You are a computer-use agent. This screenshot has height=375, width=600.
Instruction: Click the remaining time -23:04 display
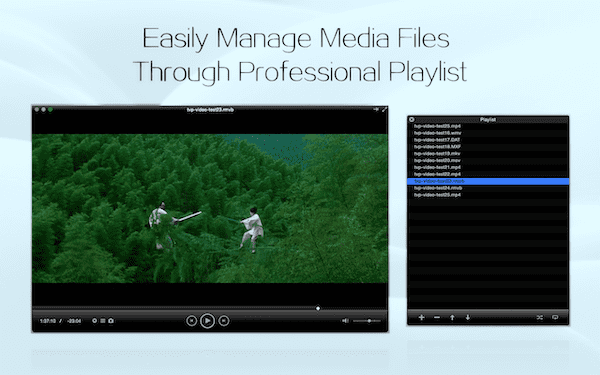coord(74,321)
